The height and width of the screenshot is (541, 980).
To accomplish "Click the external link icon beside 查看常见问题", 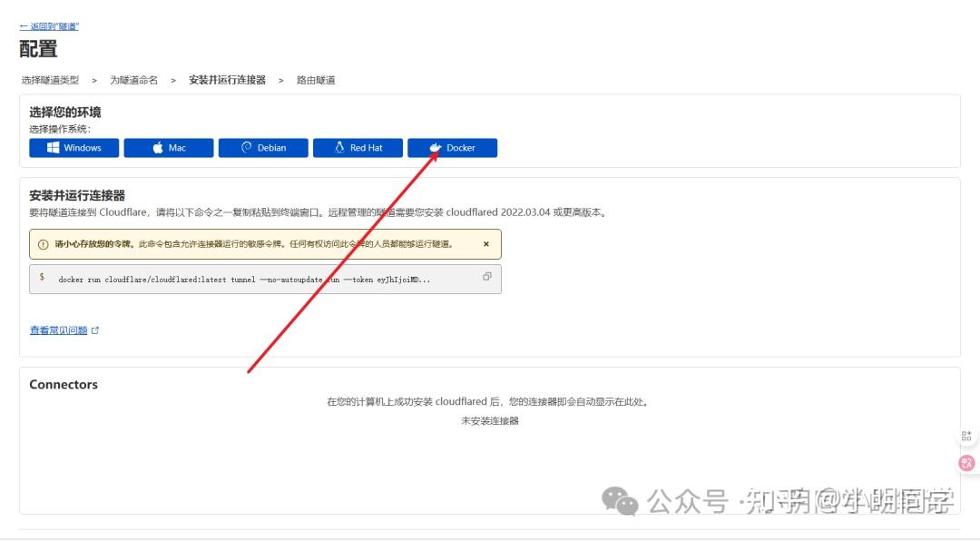I will pos(95,330).
